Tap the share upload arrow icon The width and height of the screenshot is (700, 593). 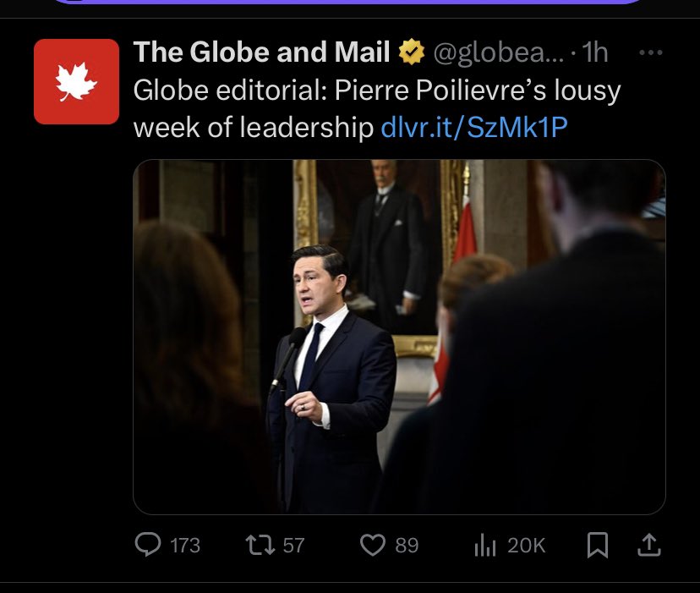click(648, 546)
